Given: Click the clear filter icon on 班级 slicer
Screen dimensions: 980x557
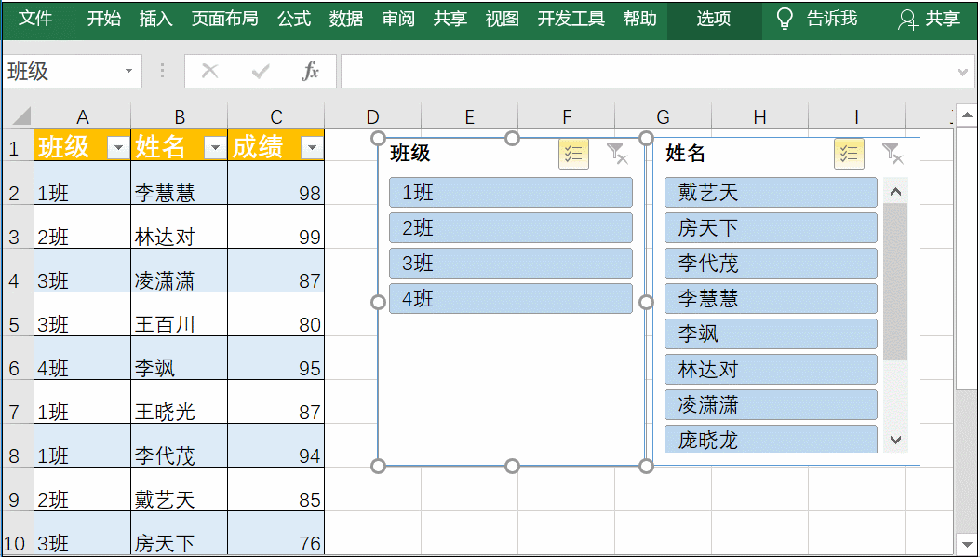Looking at the screenshot, I should pos(616,154).
